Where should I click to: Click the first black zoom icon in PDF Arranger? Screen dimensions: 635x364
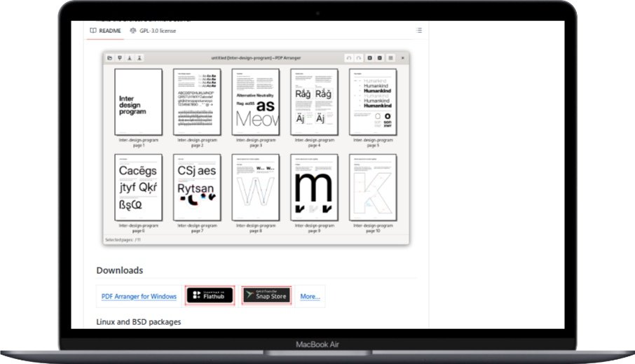pos(370,58)
